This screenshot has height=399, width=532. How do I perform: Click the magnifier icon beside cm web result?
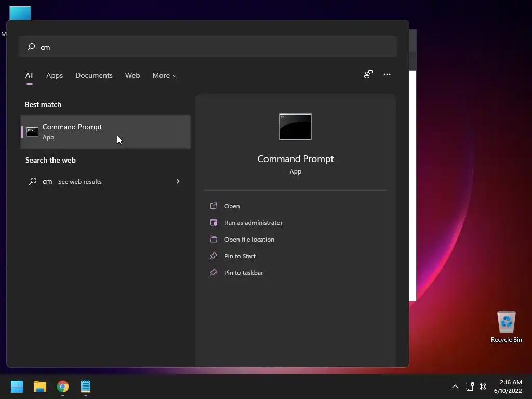point(33,181)
